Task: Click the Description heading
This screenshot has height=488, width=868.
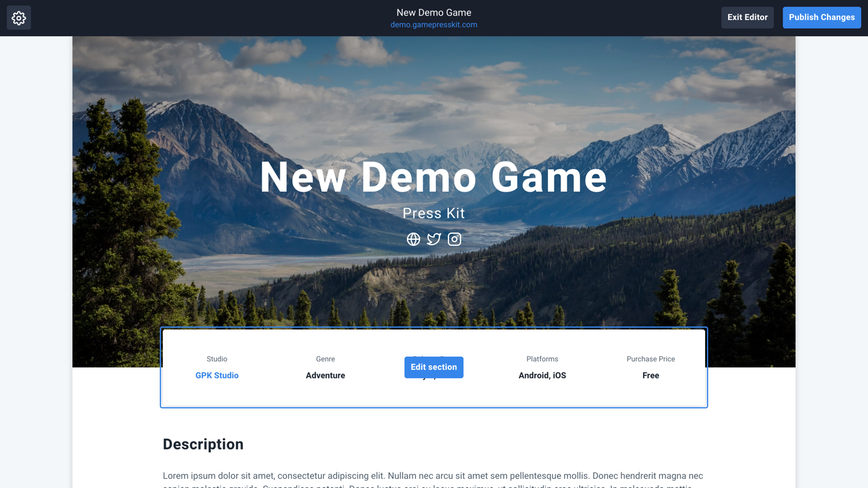Action: pyautogui.click(x=203, y=444)
